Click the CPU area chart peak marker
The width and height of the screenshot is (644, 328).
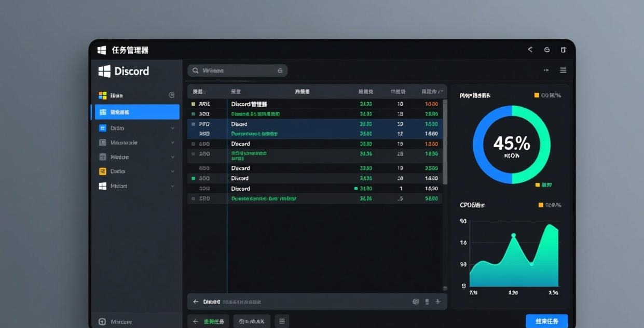click(514, 235)
